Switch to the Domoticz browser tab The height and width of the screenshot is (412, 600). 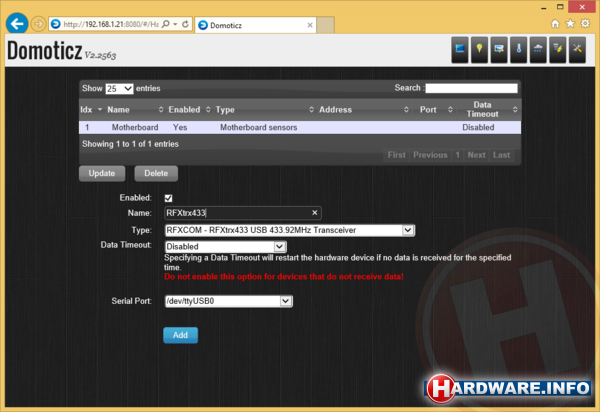[x=256, y=25]
